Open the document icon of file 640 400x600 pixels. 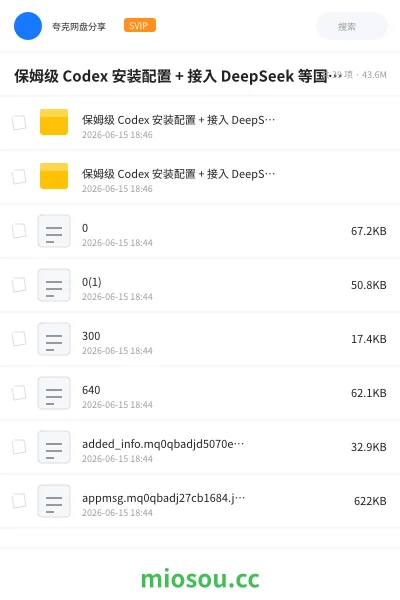point(54,393)
